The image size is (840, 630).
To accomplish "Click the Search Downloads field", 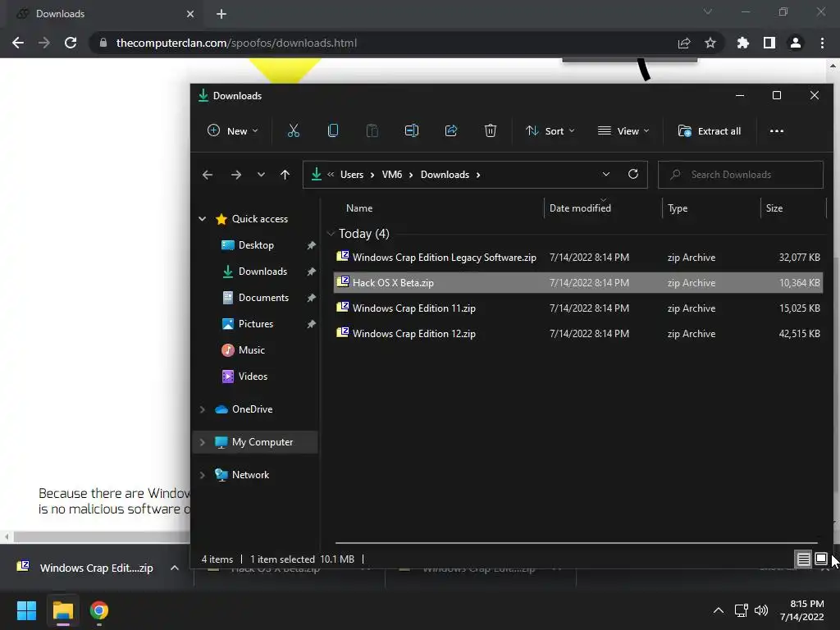I will pos(741,175).
